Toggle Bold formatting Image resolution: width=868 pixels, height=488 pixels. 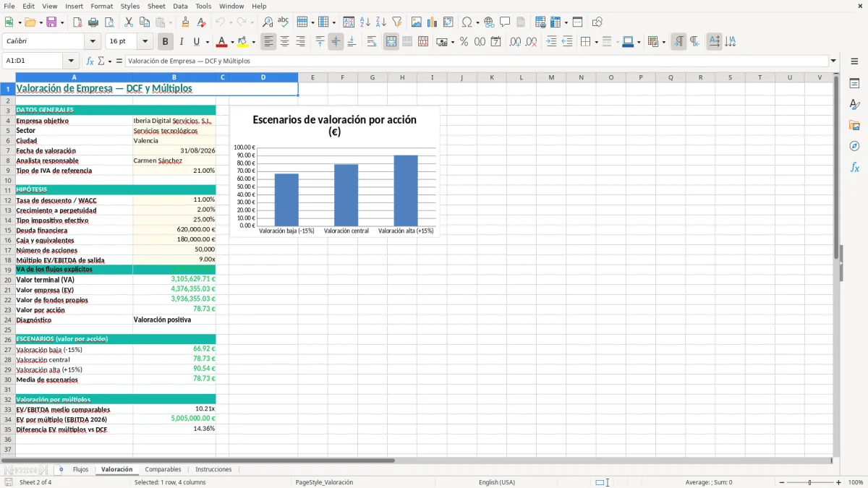pos(166,42)
